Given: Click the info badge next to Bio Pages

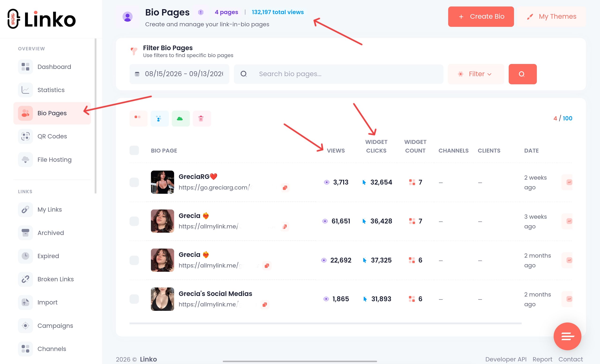Looking at the screenshot, I should coord(201,12).
